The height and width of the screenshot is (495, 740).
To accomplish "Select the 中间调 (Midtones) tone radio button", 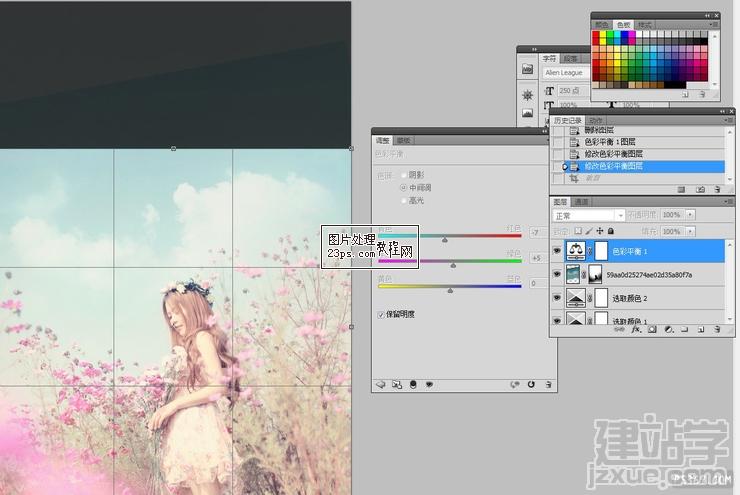I will [404, 187].
